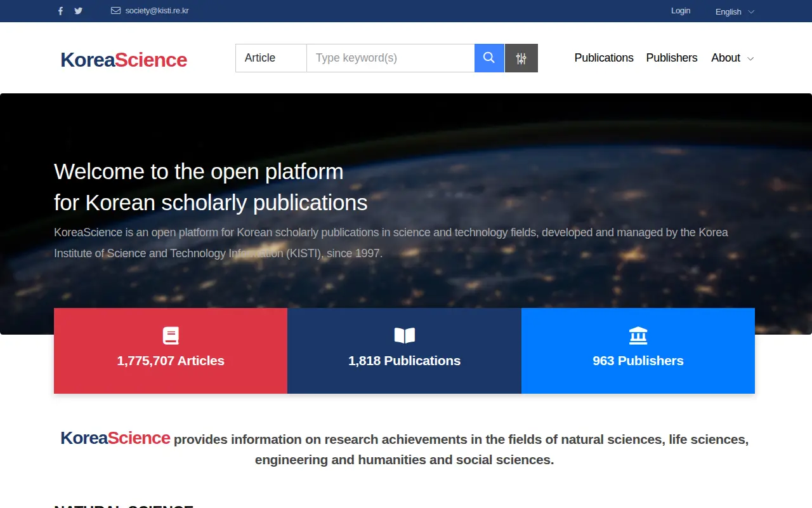Screen dimensions: 812x508
Task: Click the KoreaScience header logo
Action: coord(124,60)
